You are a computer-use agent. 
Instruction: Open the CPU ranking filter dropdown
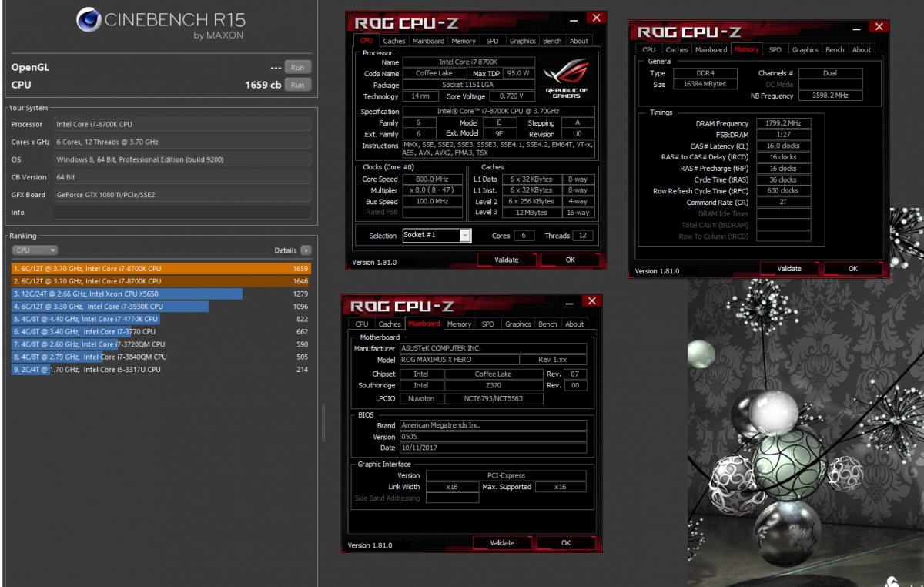click(35, 250)
